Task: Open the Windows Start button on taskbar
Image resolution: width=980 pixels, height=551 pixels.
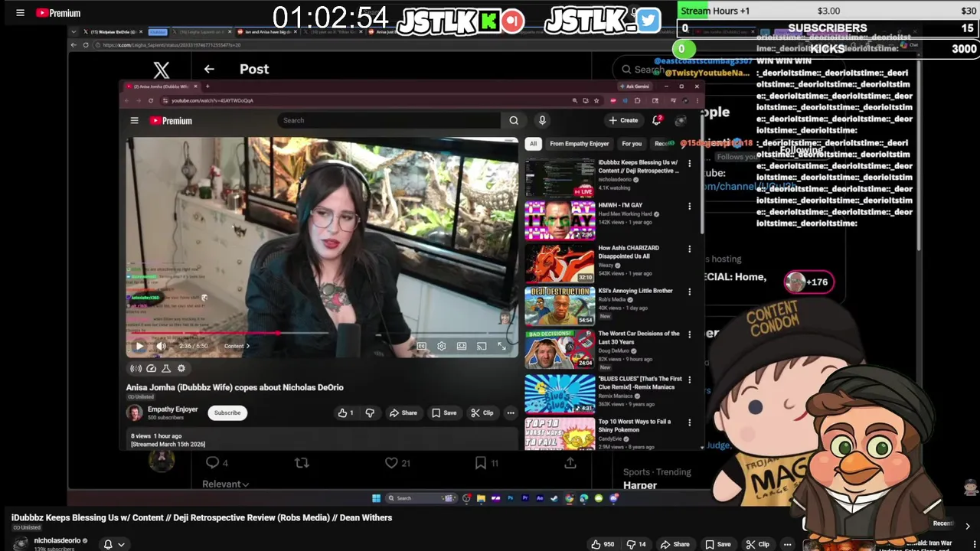Action: 376,498
